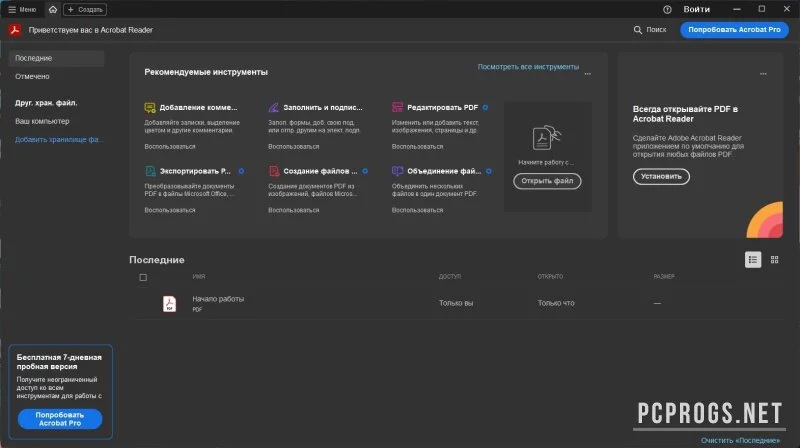Toggle the select-all checkbox in recent list
800x448 pixels.
coord(143,277)
